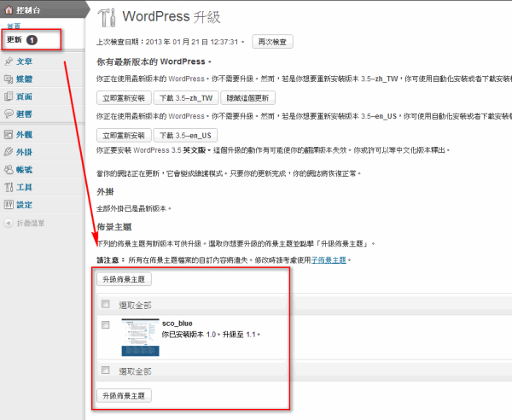Click the 外掛 section heading in content

pyautogui.click(x=105, y=192)
